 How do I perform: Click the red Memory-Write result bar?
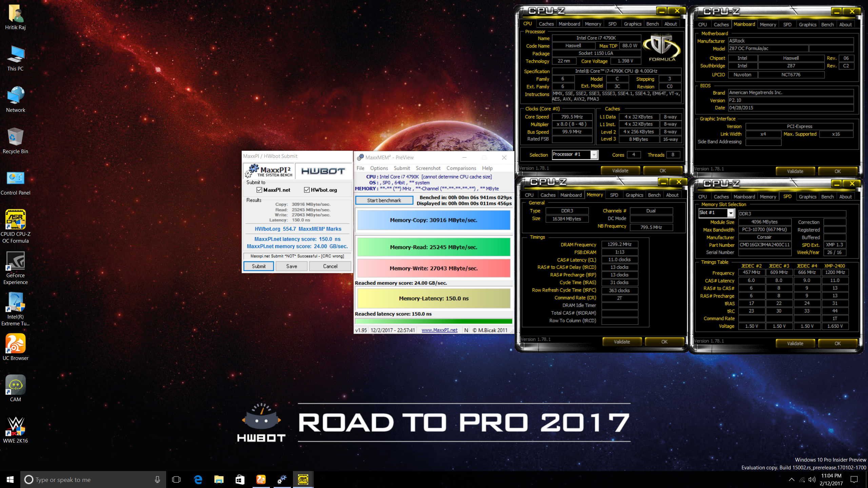click(434, 268)
